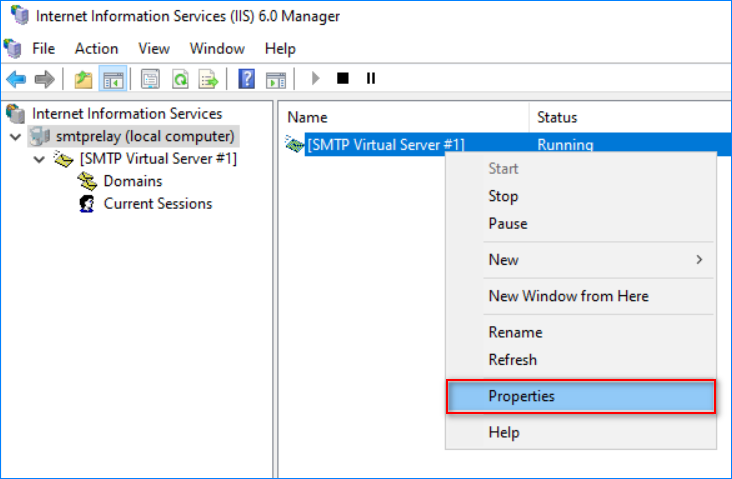Collapse the smtprelay (local computer) node
Viewport: 732px width, 479px height.
click(16, 137)
